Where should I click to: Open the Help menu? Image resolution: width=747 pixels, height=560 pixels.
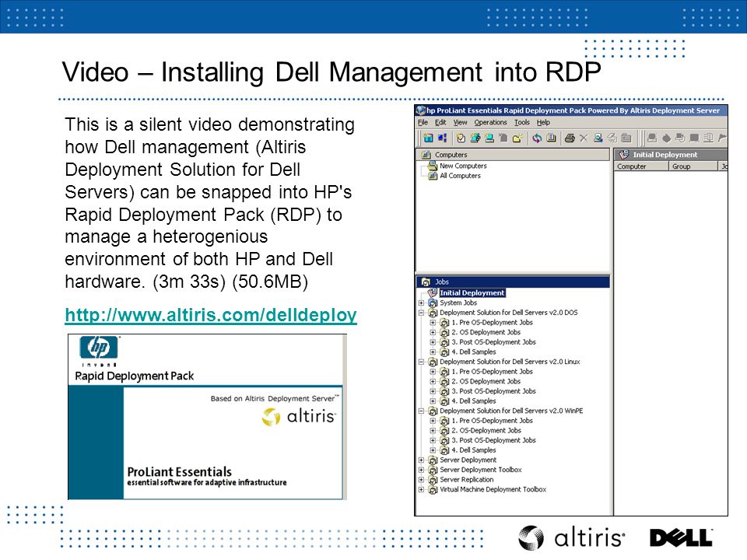point(543,122)
